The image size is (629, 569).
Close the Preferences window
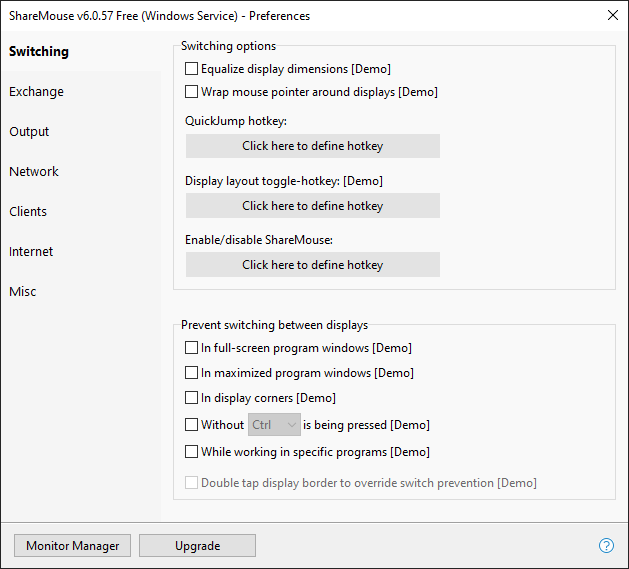pos(613,15)
